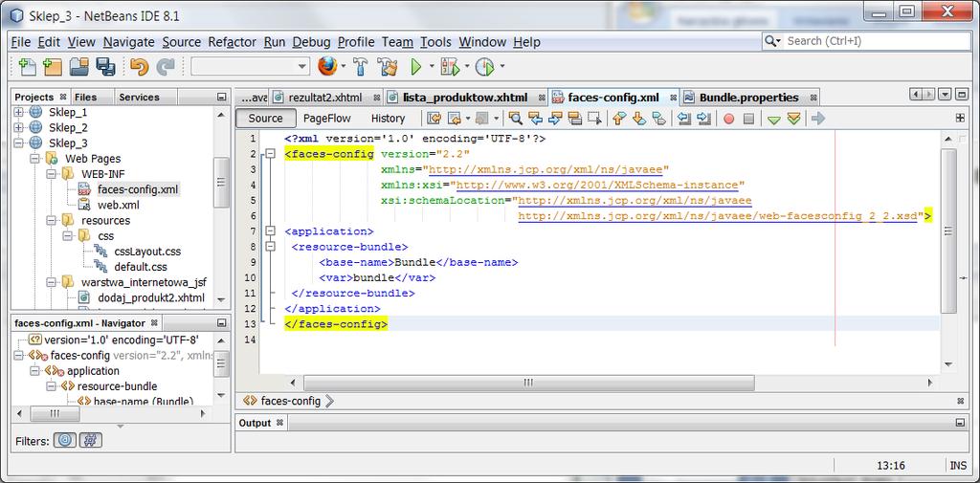
Task: Find next occurrence icon in editor toolbar
Action: pyautogui.click(x=555, y=118)
